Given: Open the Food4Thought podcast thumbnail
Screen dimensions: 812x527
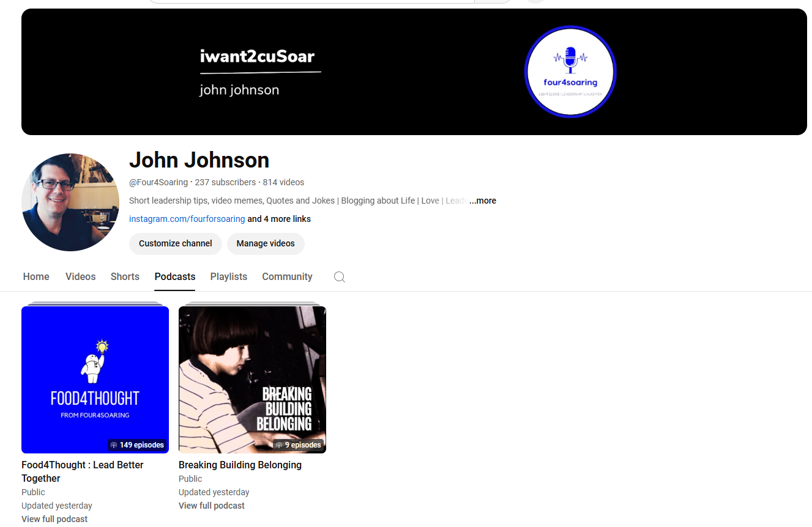Looking at the screenshot, I should click(95, 379).
